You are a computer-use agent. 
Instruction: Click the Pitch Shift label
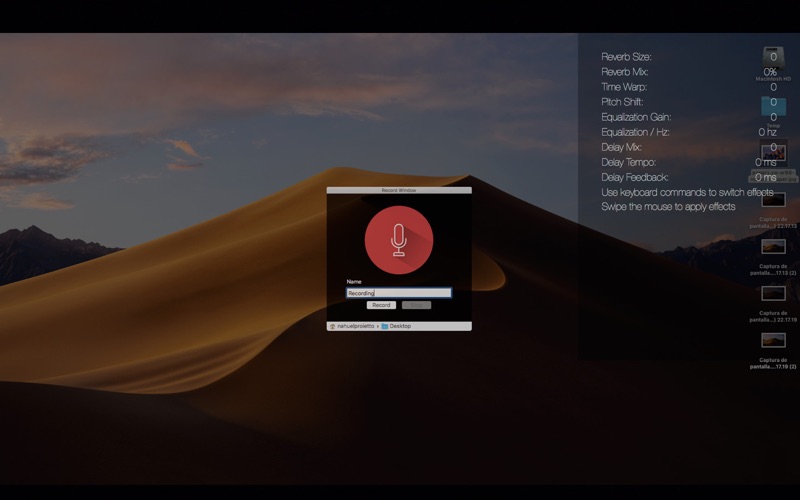[x=622, y=102]
